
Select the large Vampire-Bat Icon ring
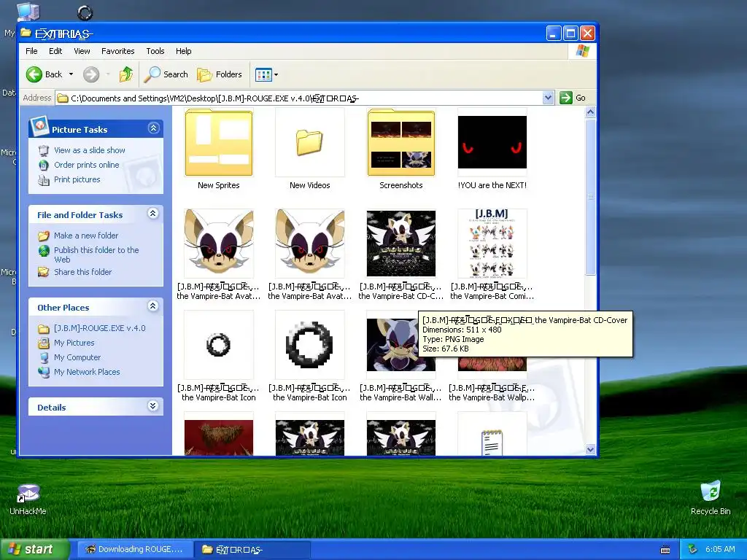click(x=309, y=345)
